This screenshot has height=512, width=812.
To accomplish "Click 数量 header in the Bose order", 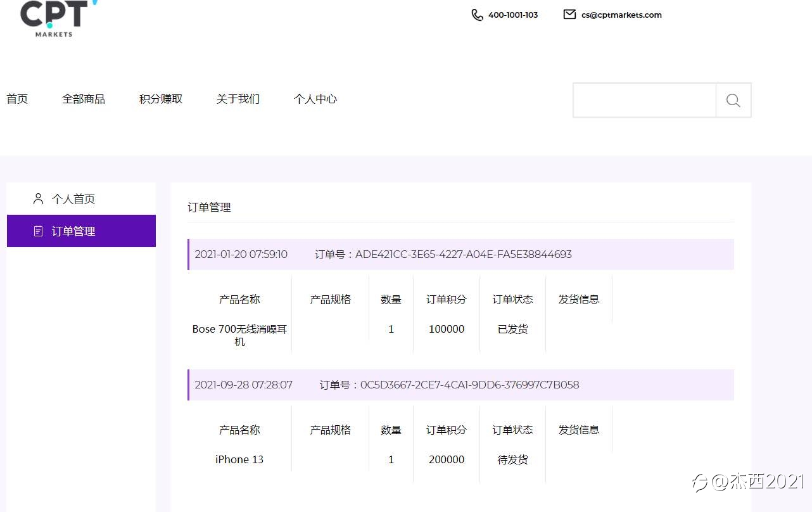I will pos(391,299).
